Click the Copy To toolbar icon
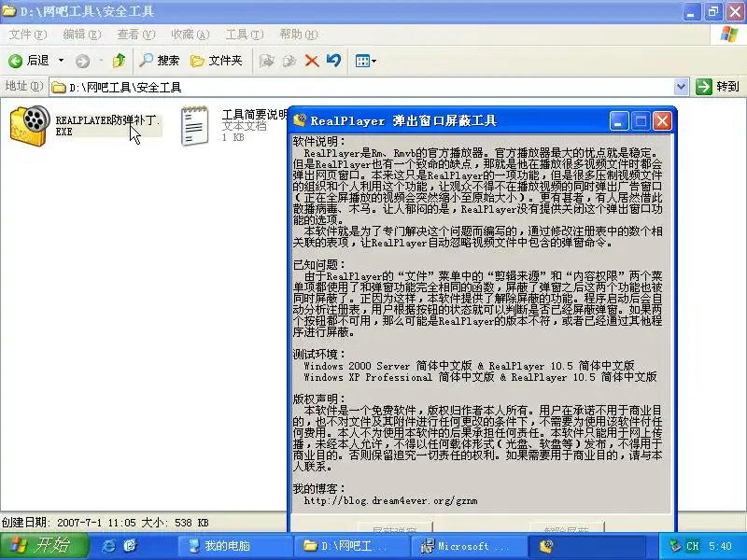Viewport: 747px width, 560px height. pyautogui.click(x=289, y=61)
